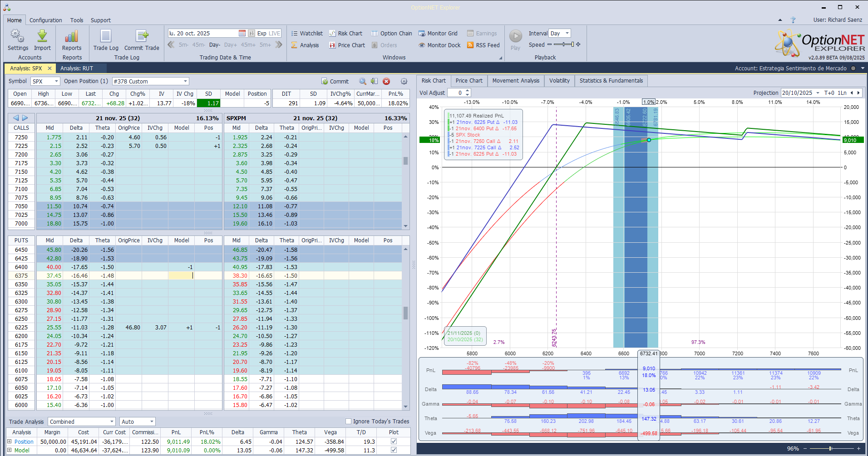
Task: Open the Home ribbon tab
Action: (15, 20)
